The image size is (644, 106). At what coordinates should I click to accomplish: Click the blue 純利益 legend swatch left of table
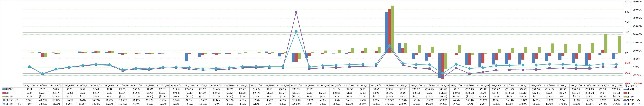[4, 89]
